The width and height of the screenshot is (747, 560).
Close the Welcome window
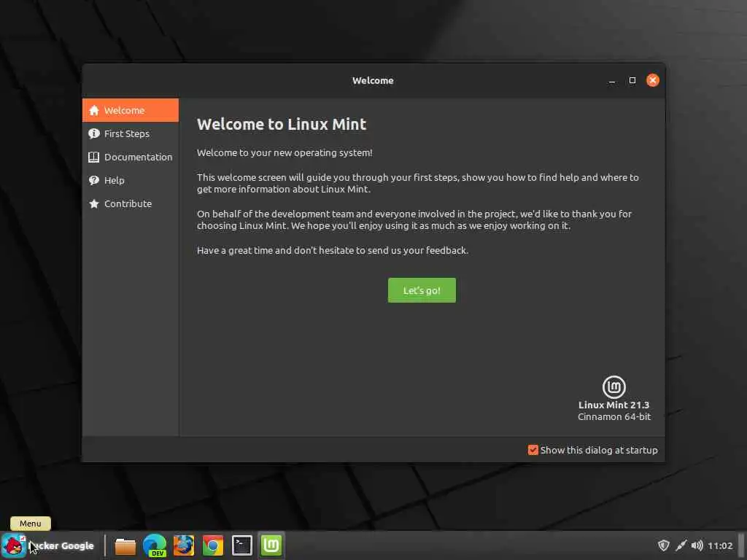[x=653, y=80]
